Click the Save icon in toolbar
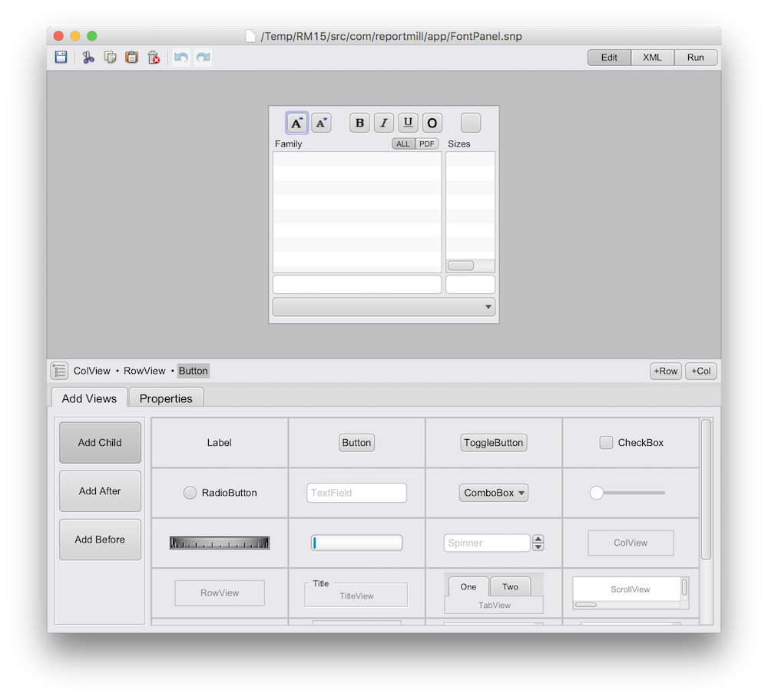 [61, 58]
